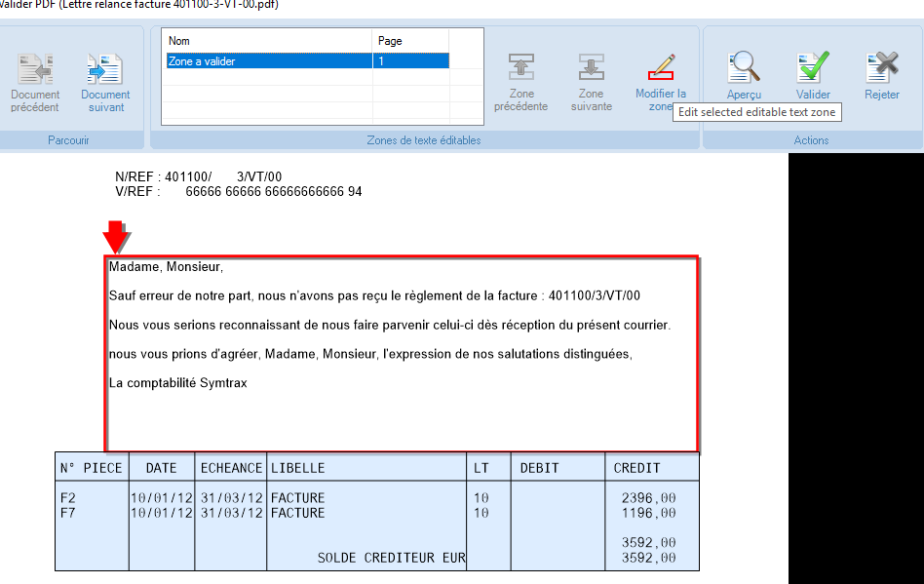Click the 'Madame, Monsieur,' greeting line
This screenshot has height=584, width=924.
point(166,267)
